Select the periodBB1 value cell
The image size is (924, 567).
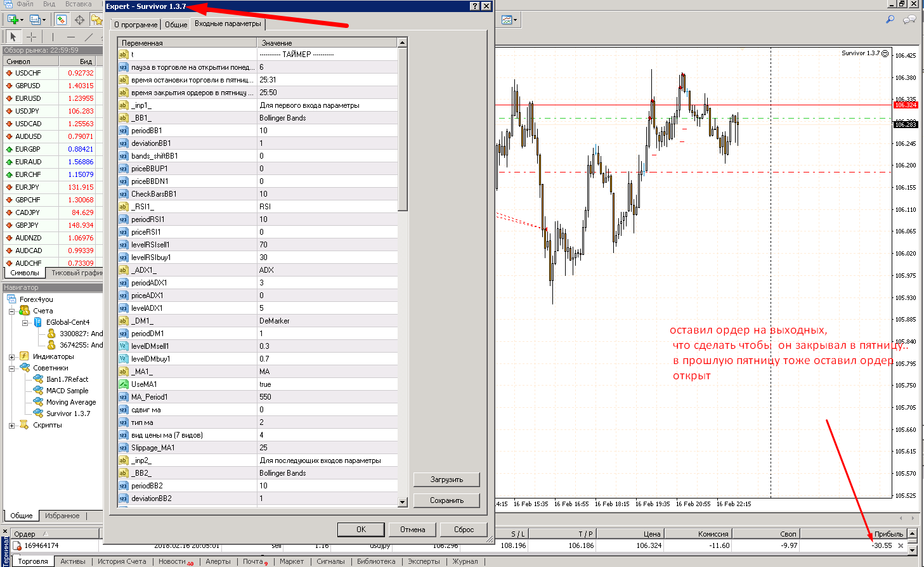pyautogui.click(x=327, y=131)
